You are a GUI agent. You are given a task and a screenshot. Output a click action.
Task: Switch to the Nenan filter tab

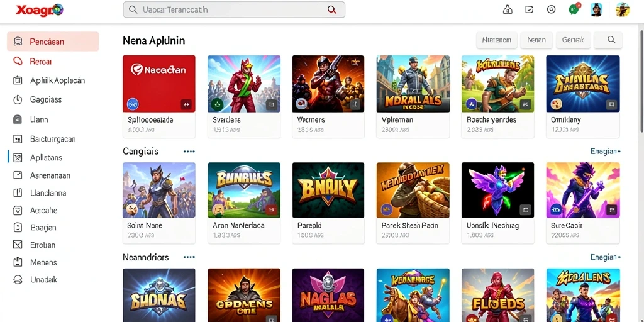pos(536,40)
